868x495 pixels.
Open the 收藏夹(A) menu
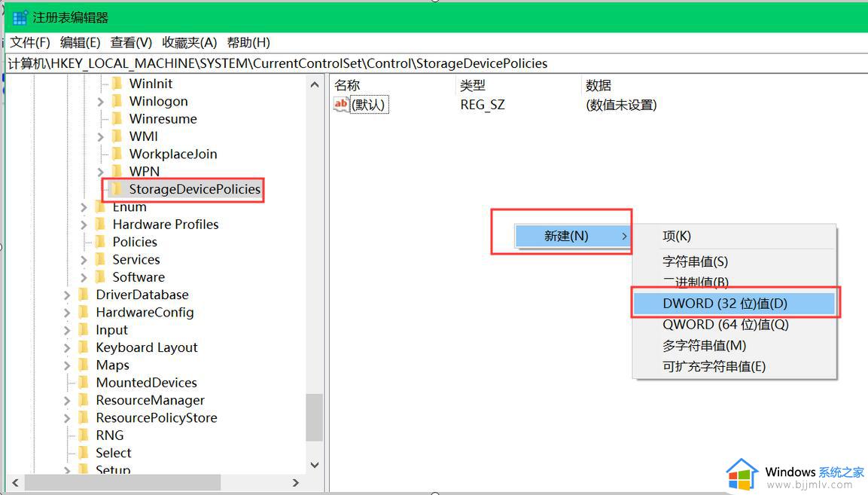click(189, 43)
